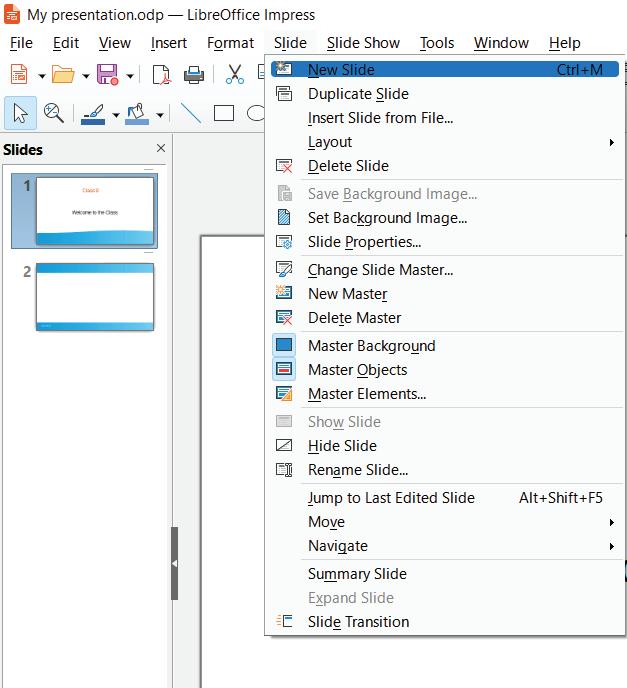Click the Cut scissors icon
The width and height of the screenshot is (627, 688).
coord(235,75)
